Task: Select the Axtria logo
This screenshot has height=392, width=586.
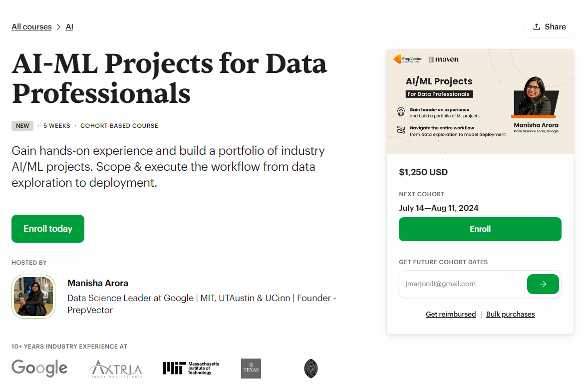Action: pyautogui.click(x=116, y=369)
